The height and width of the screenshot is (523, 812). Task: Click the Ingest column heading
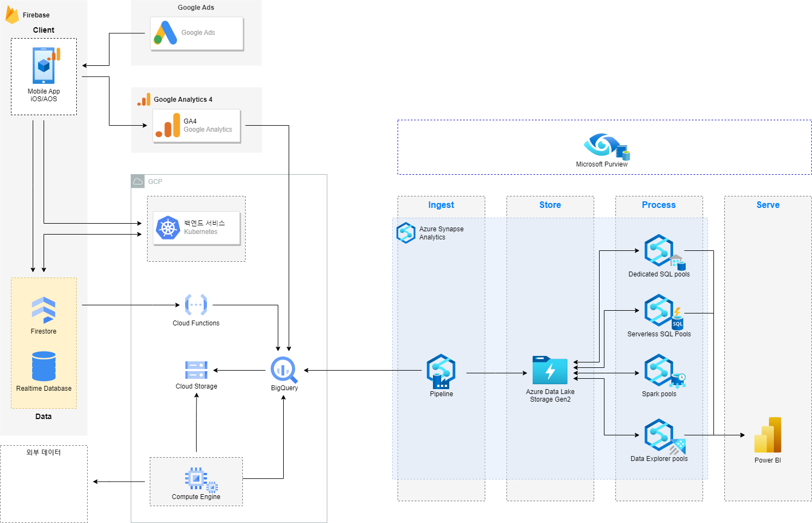pyautogui.click(x=441, y=205)
